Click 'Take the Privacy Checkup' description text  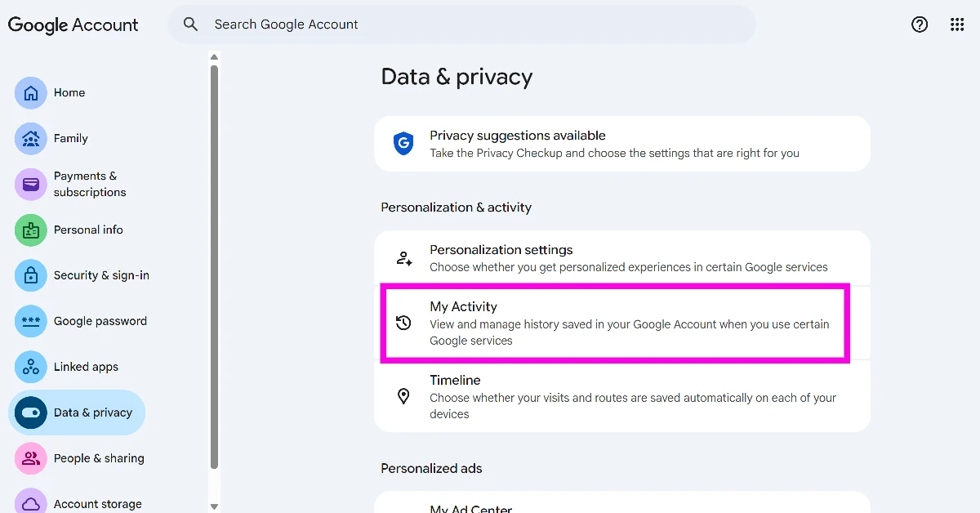click(614, 153)
